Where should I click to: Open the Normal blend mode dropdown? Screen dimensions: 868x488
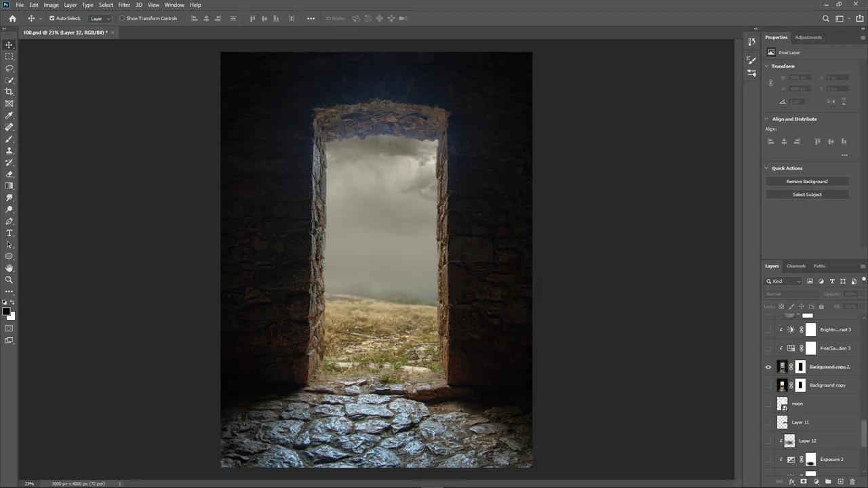[791, 294]
